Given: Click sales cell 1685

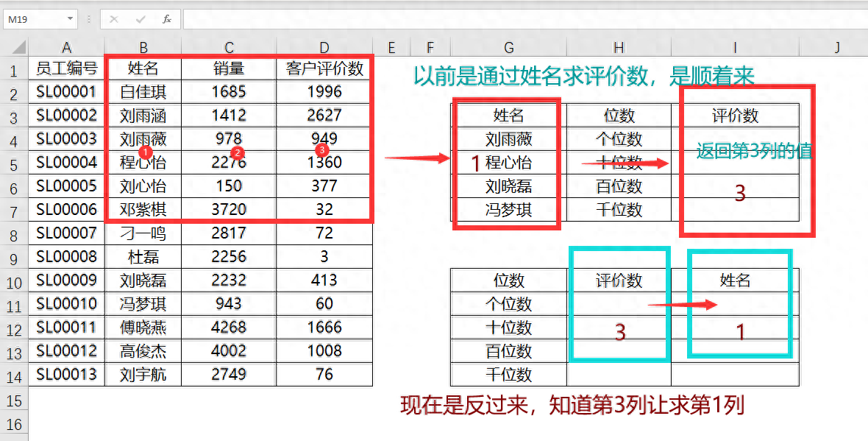Looking at the screenshot, I should point(229,91).
